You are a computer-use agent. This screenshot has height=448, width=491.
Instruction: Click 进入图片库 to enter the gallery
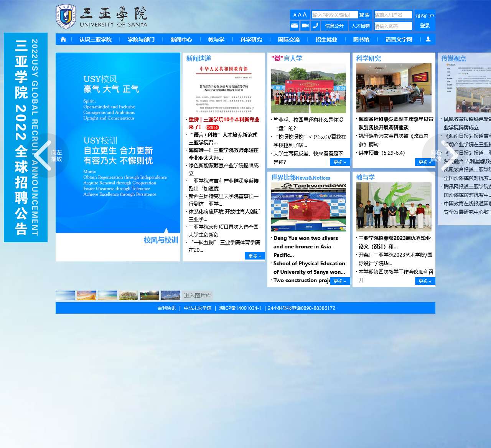coord(198,296)
